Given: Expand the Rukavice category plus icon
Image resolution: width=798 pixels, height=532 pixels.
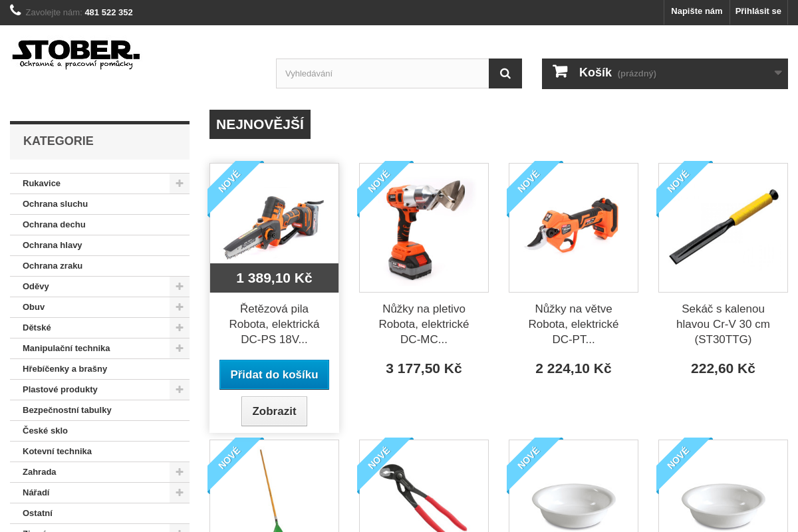Looking at the screenshot, I should (180, 184).
